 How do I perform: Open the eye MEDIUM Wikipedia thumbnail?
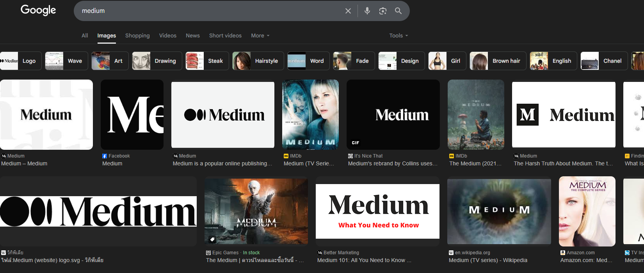(x=499, y=211)
